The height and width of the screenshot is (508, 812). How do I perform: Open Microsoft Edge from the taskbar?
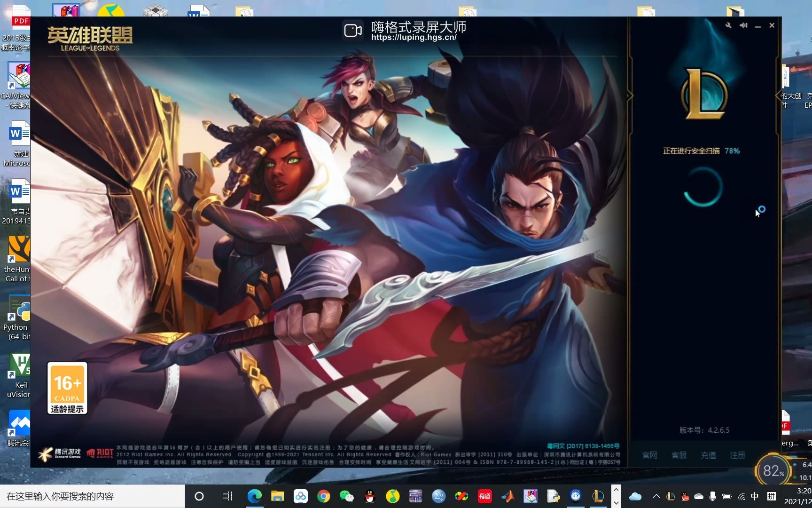(x=254, y=496)
